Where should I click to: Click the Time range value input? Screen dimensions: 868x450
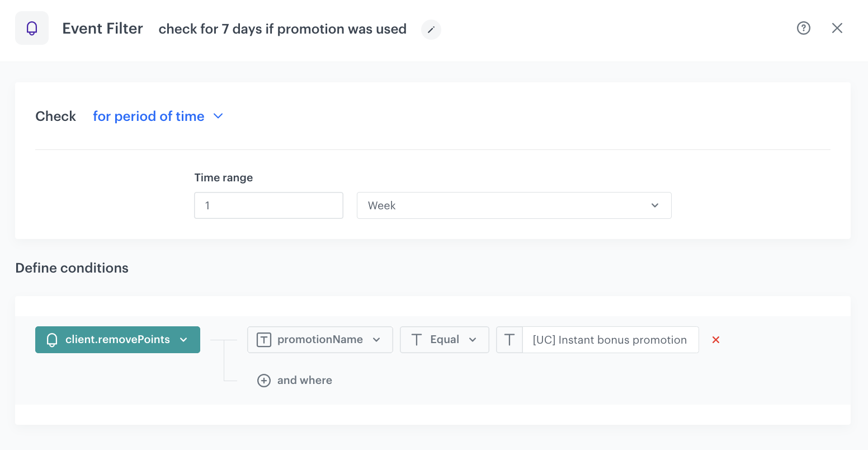point(268,205)
